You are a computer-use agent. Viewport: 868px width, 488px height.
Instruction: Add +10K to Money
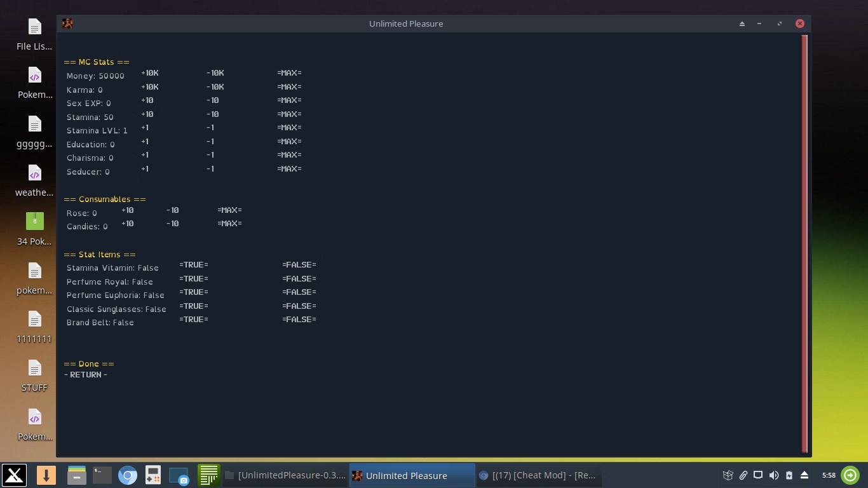point(150,73)
